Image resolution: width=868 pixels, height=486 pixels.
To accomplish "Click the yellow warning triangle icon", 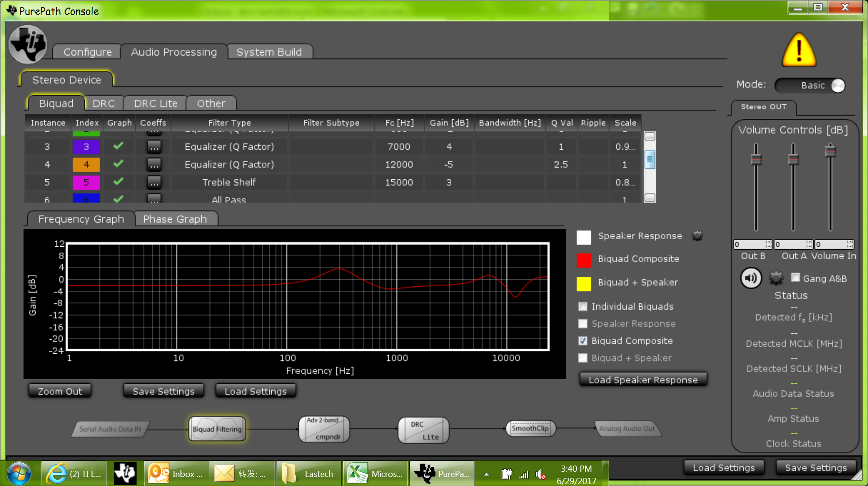I will tap(799, 50).
